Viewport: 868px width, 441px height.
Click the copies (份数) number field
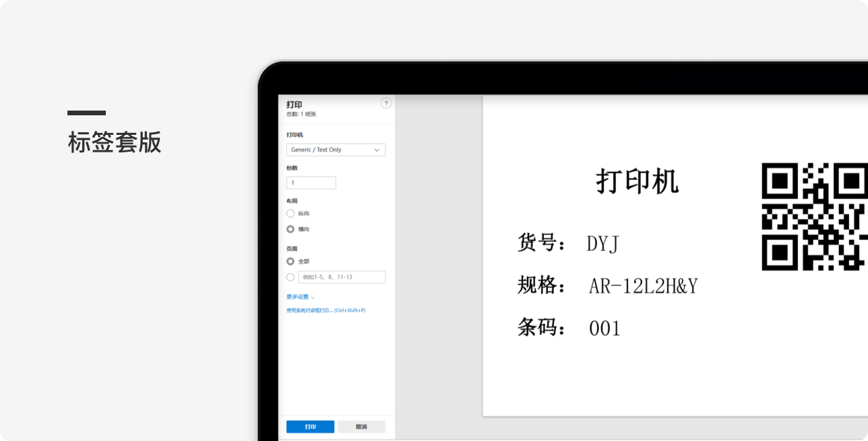pos(311,183)
